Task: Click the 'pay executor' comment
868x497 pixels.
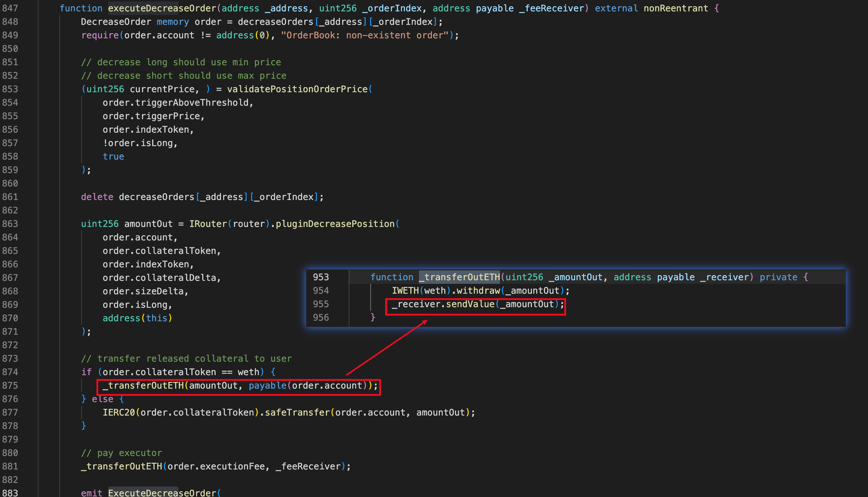Action: click(x=122, y=453)
